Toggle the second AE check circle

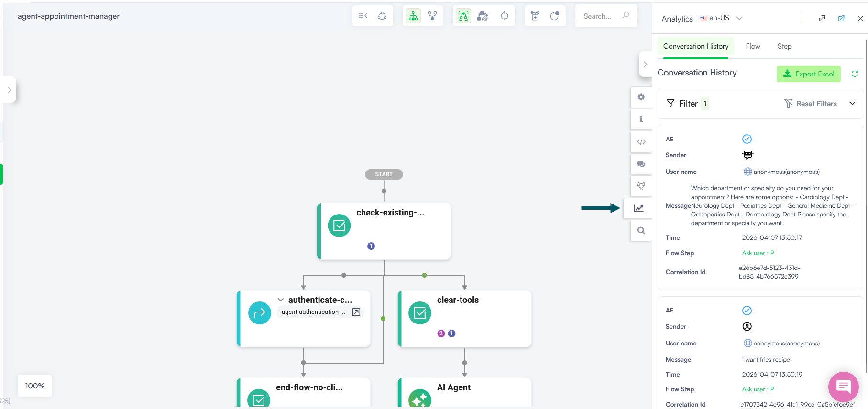point(747,311)
